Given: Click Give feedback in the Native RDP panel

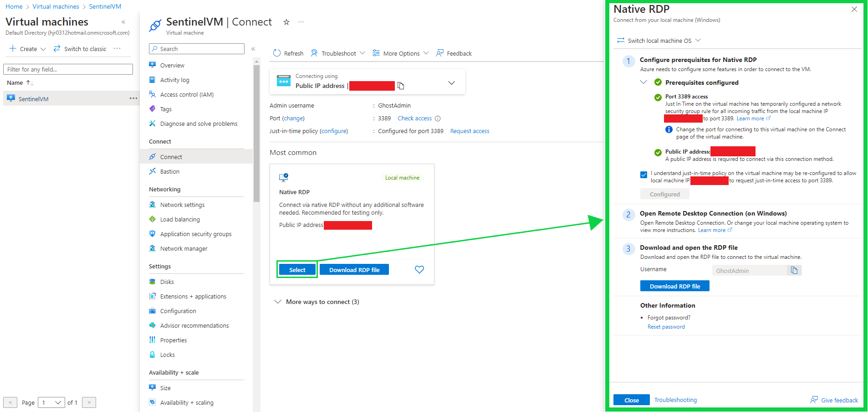Looking at the screenshot, I should pyautogui.click(x=834, y=400).
